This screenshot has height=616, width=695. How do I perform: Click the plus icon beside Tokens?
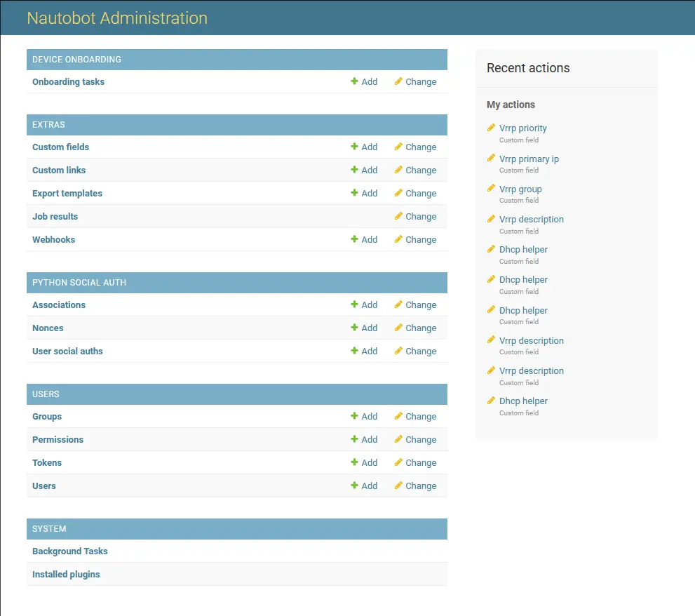(354, 462)
